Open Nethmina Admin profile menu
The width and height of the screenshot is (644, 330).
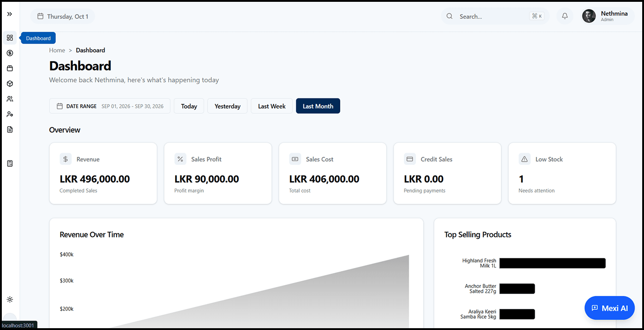608,16
